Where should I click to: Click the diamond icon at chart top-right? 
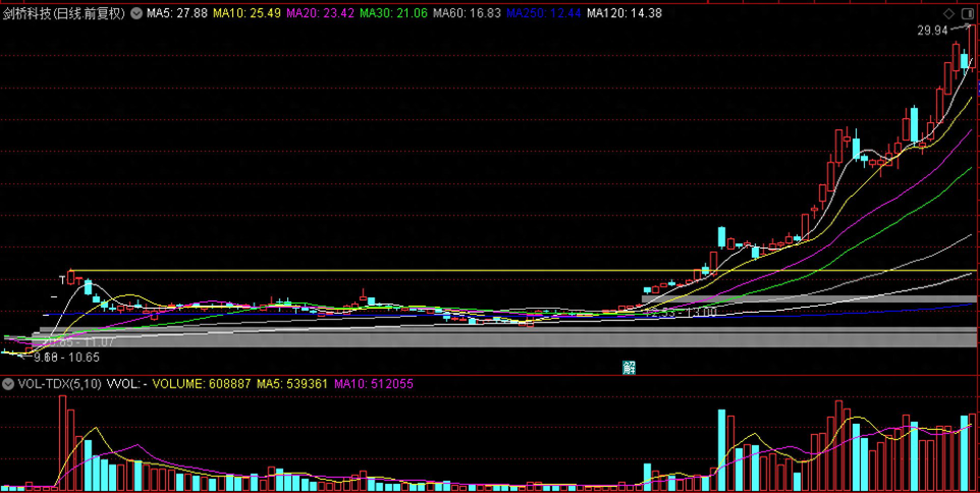coord(949,13)
